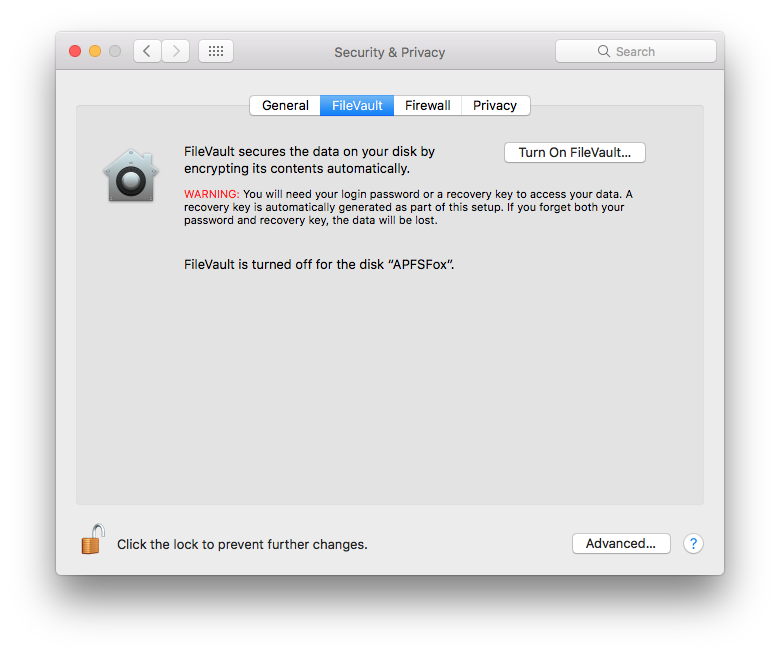Click the FileVault house safe icon
The width and height of the screenshot is (780, 655).
point(131,175)
